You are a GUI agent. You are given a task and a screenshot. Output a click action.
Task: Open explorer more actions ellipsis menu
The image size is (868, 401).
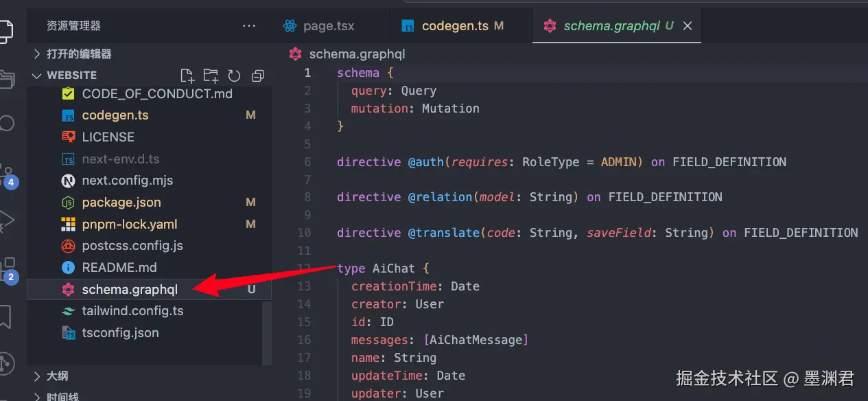click(x=248, y=26)
